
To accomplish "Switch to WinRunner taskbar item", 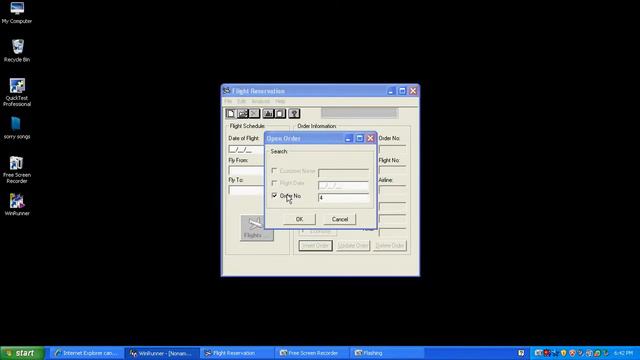I will (x=162, y=353).
